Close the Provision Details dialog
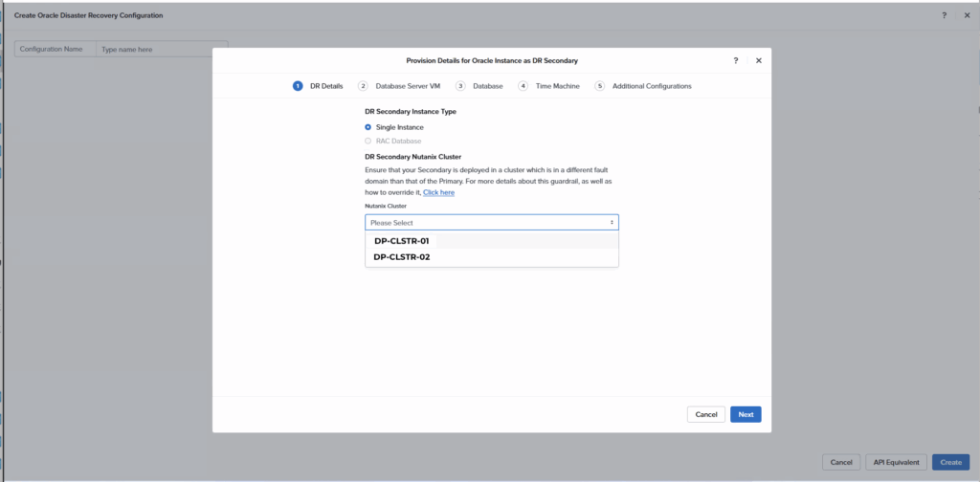 coord(759,60)
